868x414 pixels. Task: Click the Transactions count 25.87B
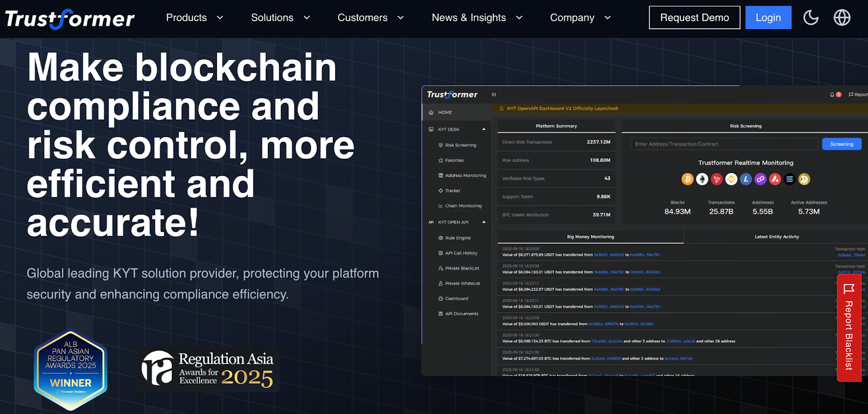[721, 211]
